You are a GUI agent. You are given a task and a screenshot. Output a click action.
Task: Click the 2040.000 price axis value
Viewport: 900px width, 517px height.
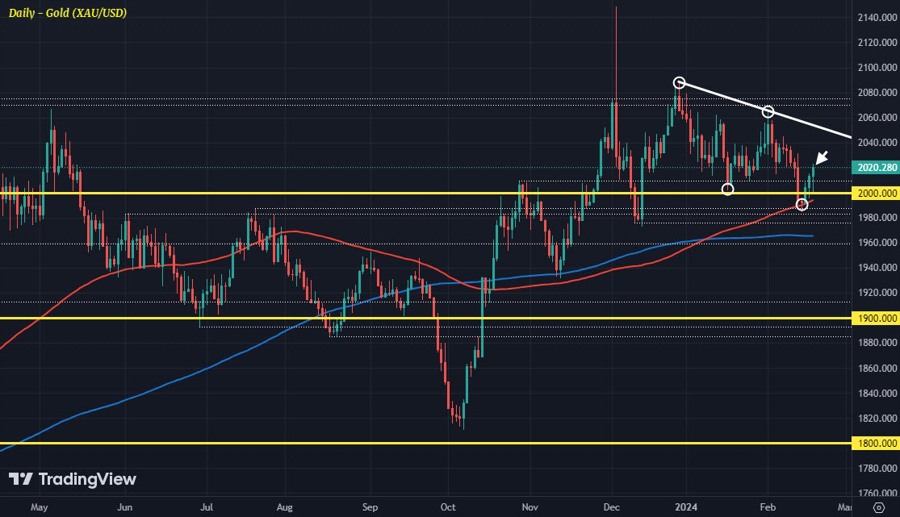coord(877,142)
